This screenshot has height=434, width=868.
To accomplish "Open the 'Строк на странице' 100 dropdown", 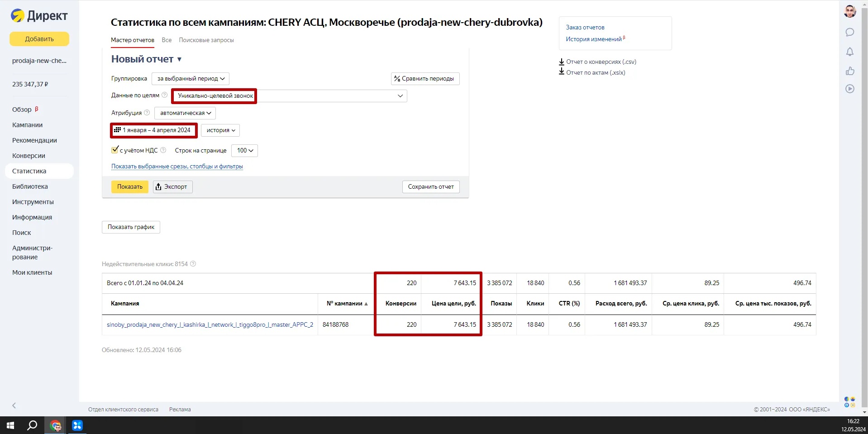I will click(x=244, y=151).
